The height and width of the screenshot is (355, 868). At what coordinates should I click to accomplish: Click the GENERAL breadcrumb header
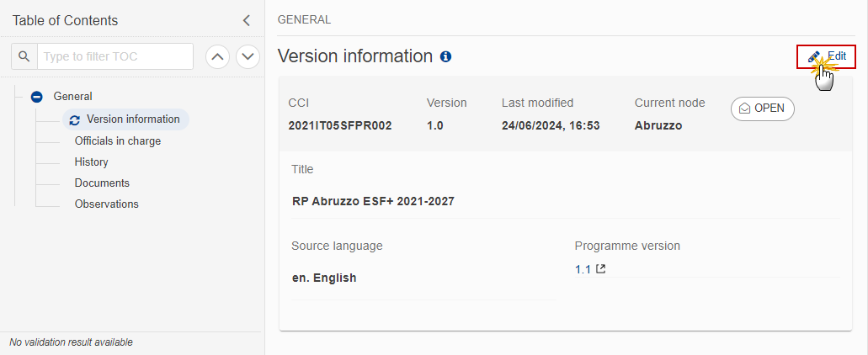pos(305,20)
